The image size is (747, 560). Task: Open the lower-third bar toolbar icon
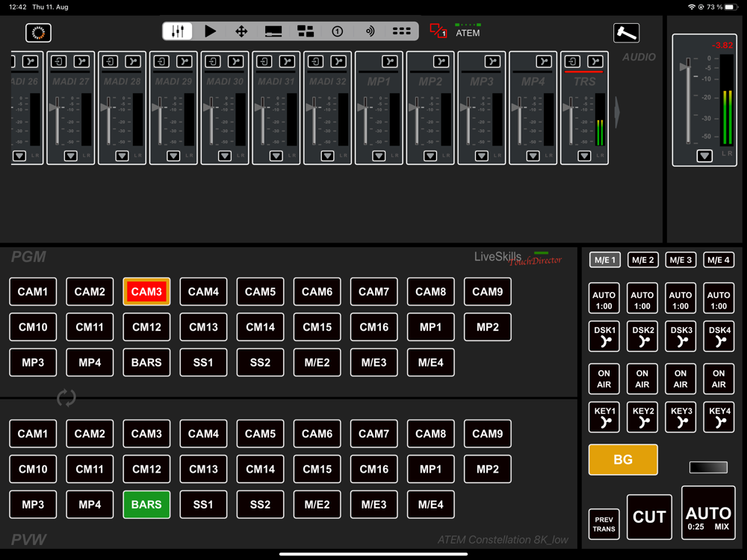pos(273,31)
